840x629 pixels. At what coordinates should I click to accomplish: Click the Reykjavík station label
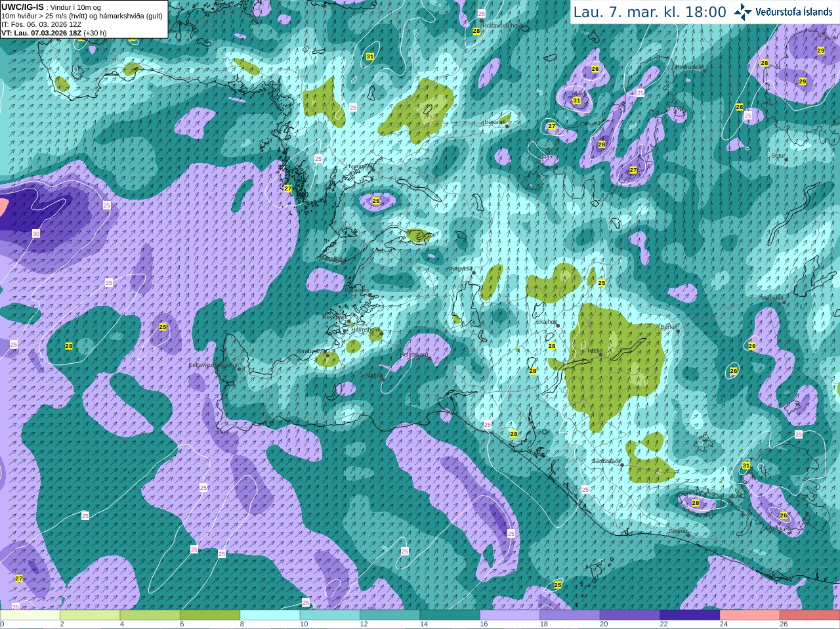(x=334, y=317)
